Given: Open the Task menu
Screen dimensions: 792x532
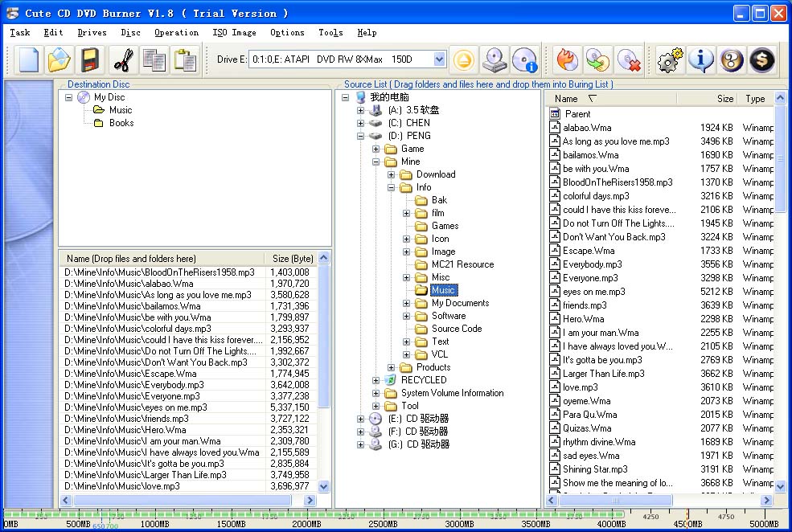Looking at the screenshot, I should (19, 33).
